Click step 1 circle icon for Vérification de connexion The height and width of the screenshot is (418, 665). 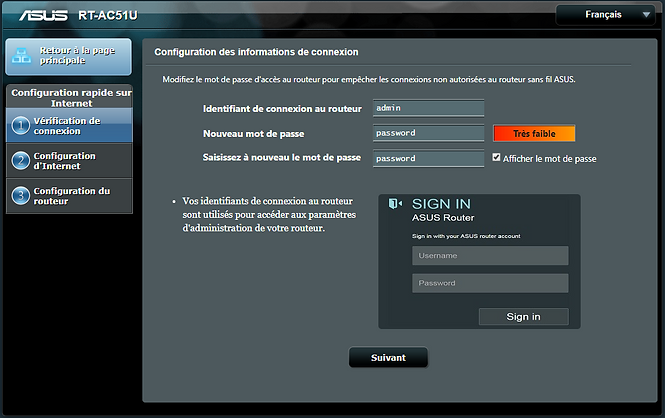[x=20, y=126]
